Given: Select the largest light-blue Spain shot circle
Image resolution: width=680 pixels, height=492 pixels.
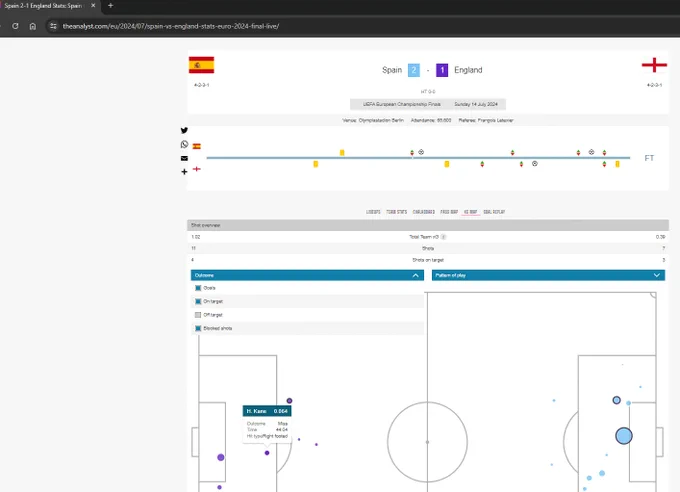Looking at the screenshot, I should [624, 436].
